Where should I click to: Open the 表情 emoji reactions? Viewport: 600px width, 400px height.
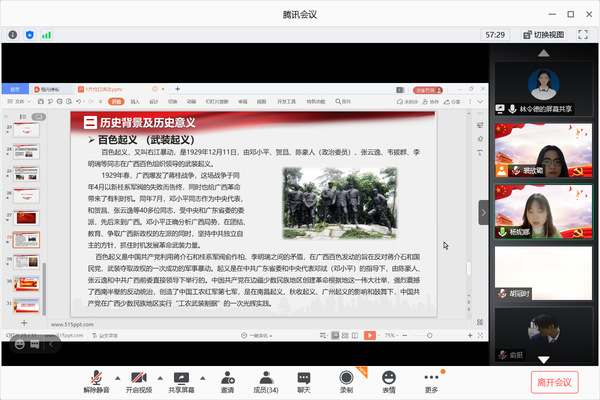(x=389, y=382)
